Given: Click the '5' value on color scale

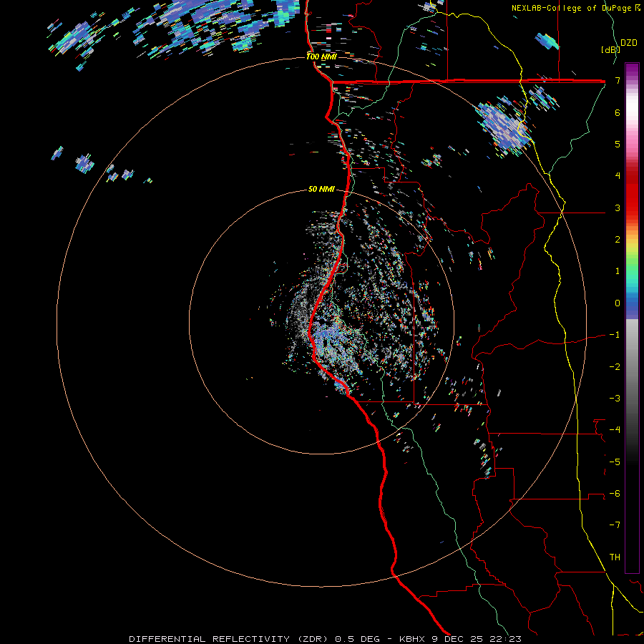Looking at the screenshot, I should 618,144.
